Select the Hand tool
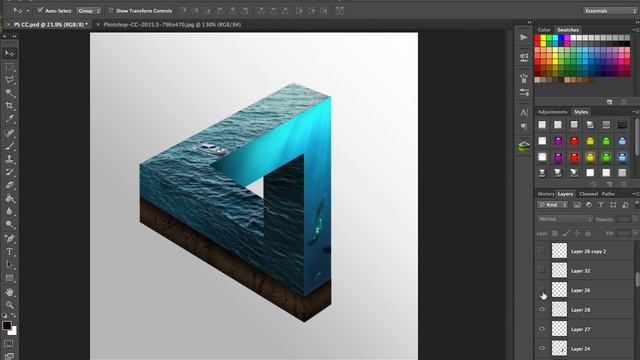 point(9,292)
